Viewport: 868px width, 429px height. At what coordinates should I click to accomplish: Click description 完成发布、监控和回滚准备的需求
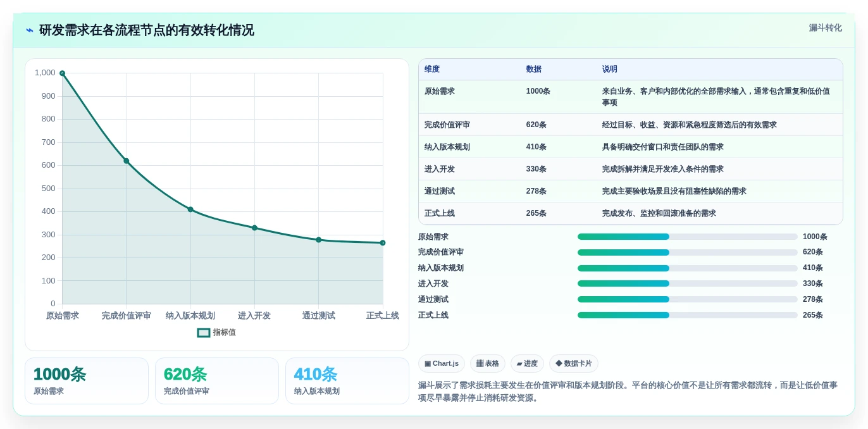tap(659, 214)
